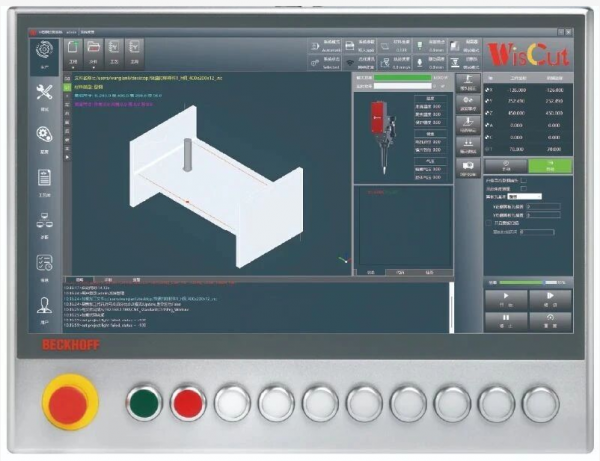Click the red open-folder toolbar icon
The width and height of the screenshot is (600, 461).
pos(93,47)
